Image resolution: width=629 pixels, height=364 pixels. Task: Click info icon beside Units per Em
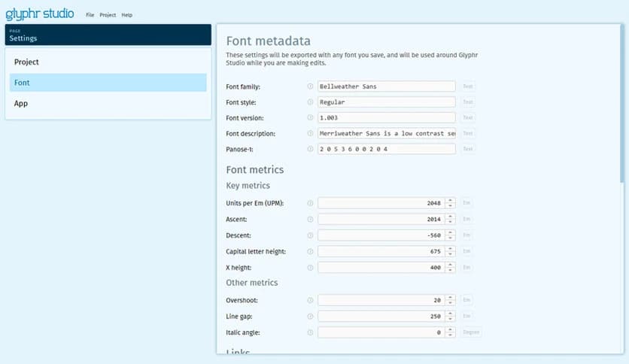click(310, 203)
